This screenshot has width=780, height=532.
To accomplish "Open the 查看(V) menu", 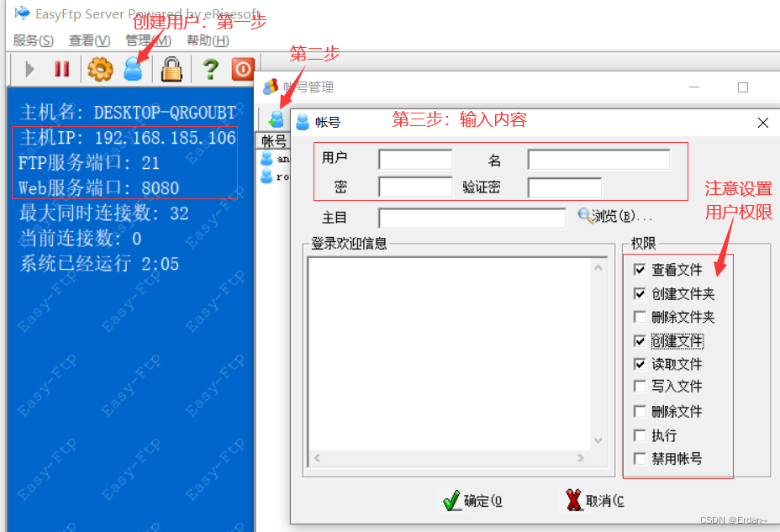I will tap(87, 40).
